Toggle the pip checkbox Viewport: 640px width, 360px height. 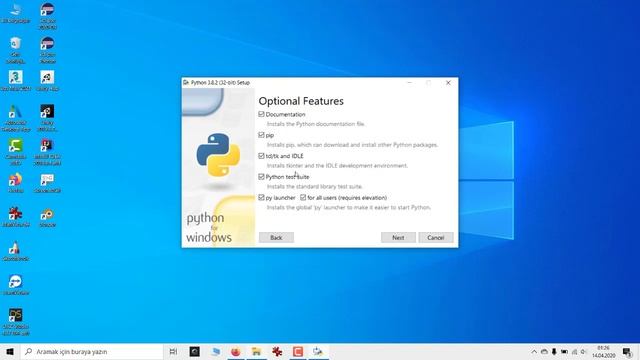point(261,135)
